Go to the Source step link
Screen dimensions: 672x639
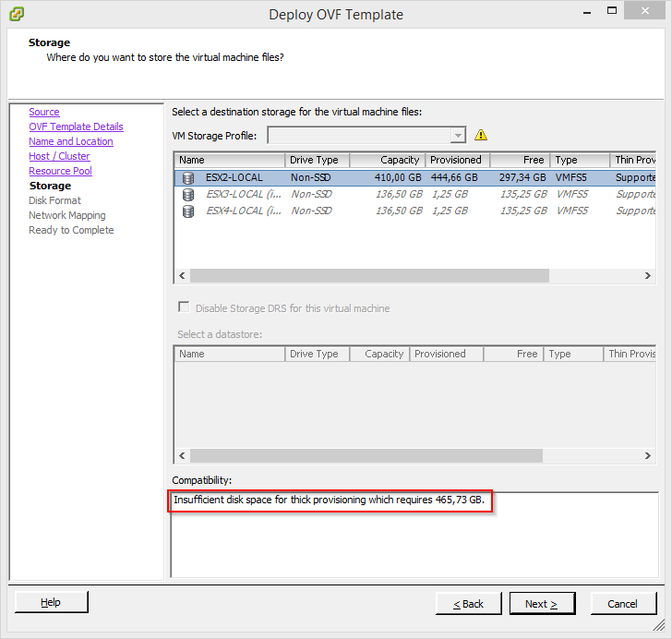point(43,112)
